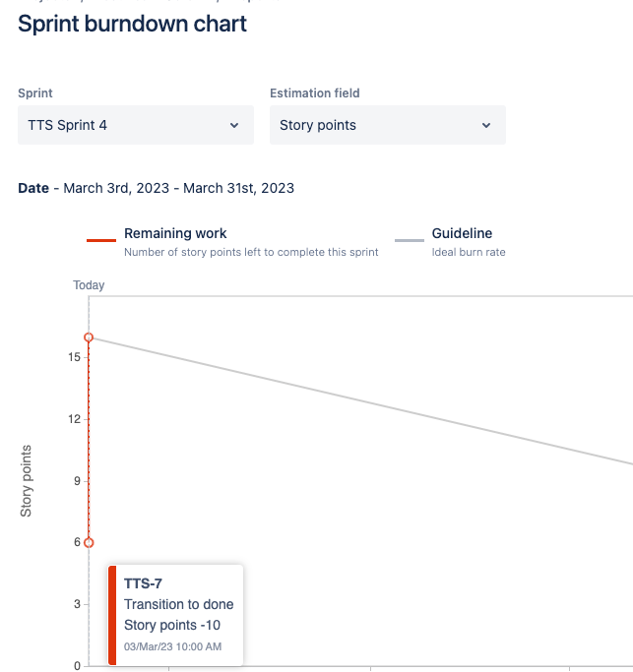Click the Story points y-axis label
This screenshot has height=672, width=633.
click(26, 481)
